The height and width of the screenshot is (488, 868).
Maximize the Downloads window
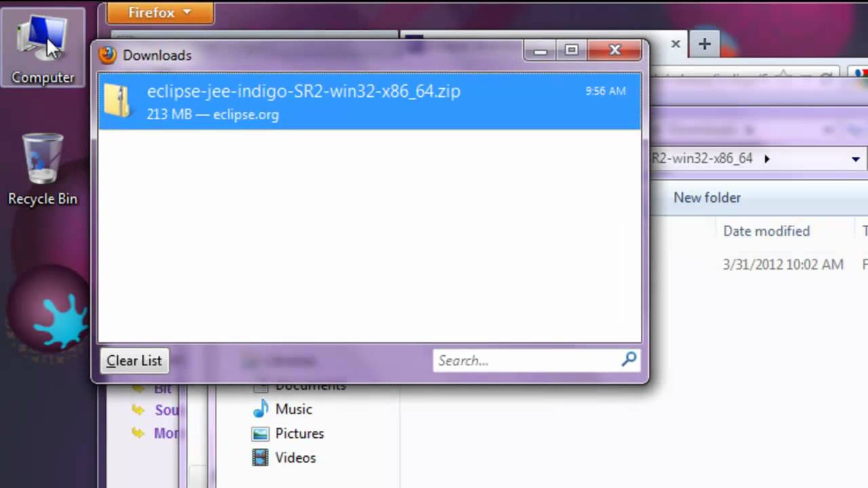(x=572, y=51)
